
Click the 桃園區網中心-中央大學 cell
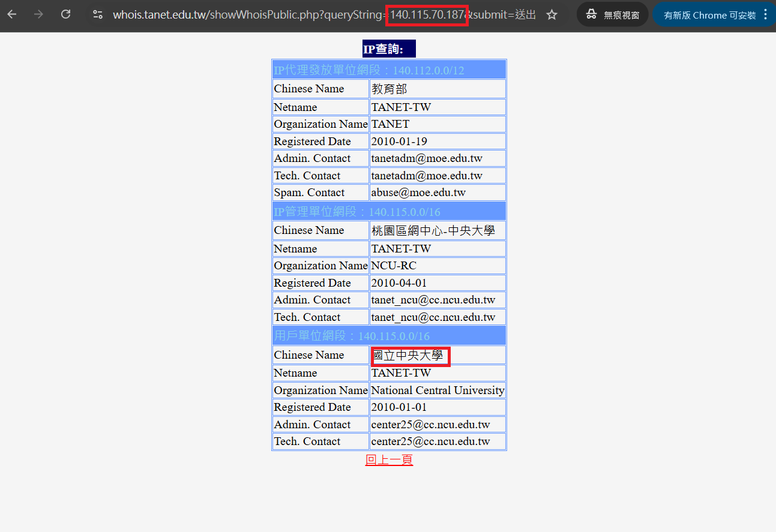pyautogui.click(x=438, y=230)
